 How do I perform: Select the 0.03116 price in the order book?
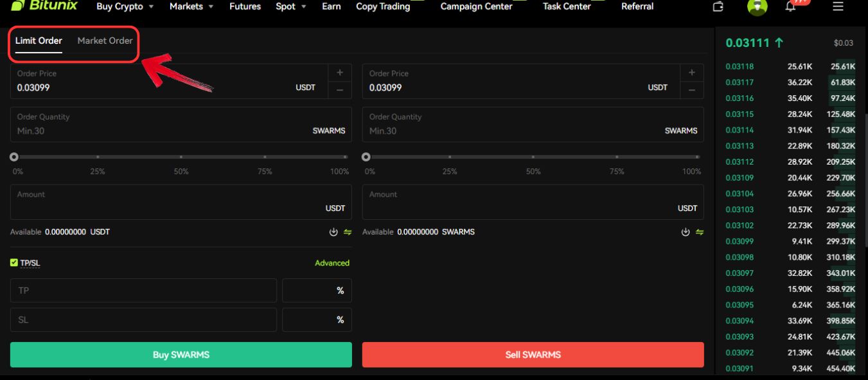pos(740,98)
